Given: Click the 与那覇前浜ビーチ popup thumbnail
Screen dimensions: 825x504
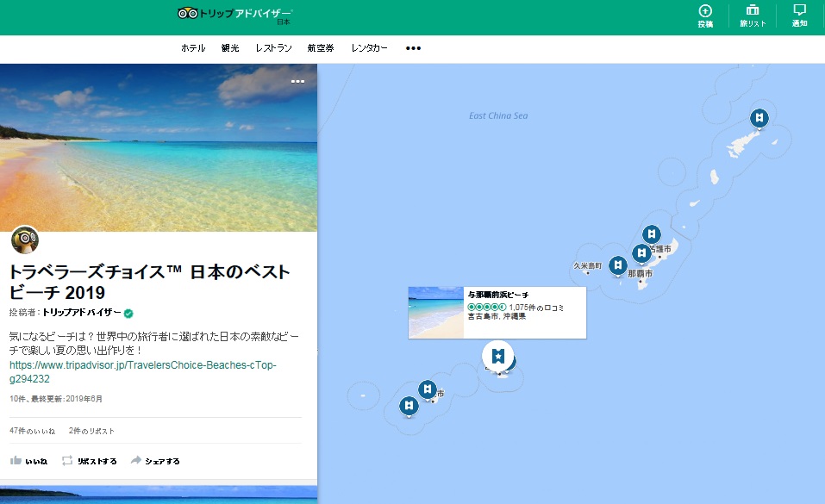Looking at the screenshot, I should click(435, 312).
